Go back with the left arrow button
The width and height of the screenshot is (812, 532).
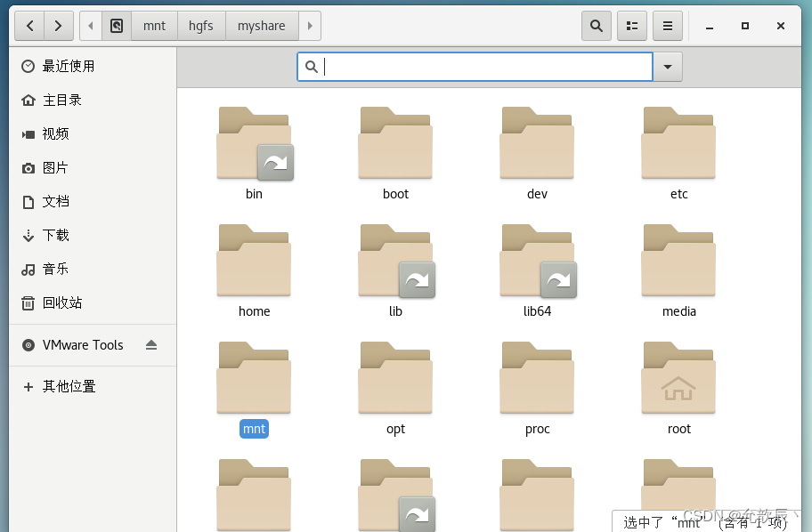tap(29, 26)
